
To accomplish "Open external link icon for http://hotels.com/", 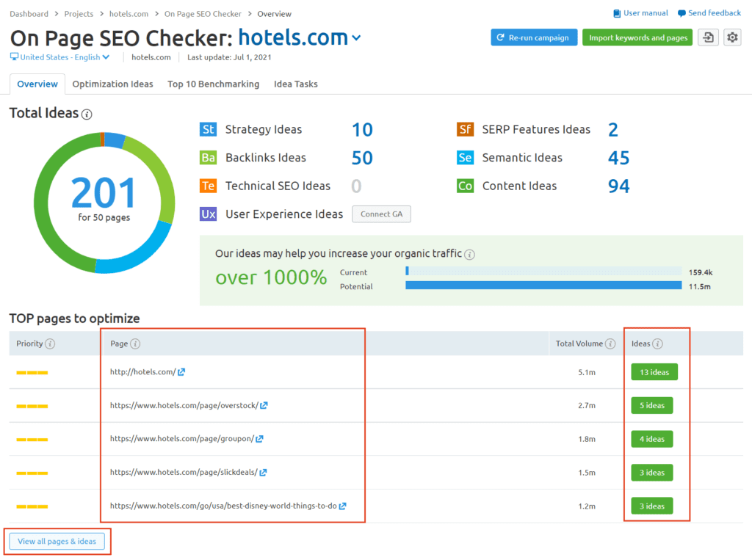I will click(x=181, y=372).
